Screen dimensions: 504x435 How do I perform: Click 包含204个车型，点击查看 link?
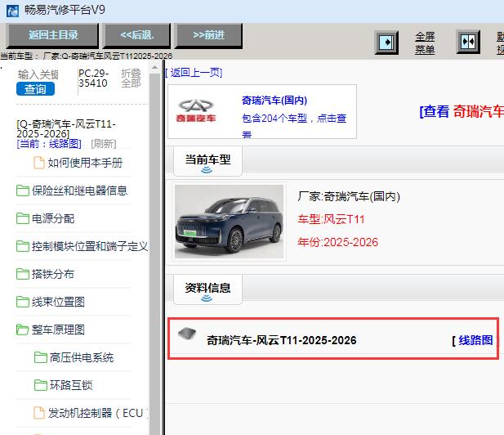pyautogui.click(x=294, y=125)
